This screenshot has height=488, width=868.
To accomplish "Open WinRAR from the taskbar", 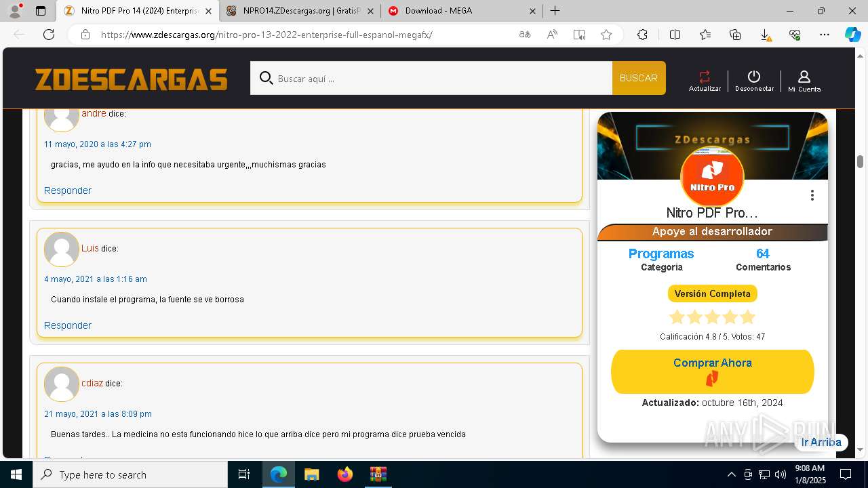I will click(x=378, y=474).
